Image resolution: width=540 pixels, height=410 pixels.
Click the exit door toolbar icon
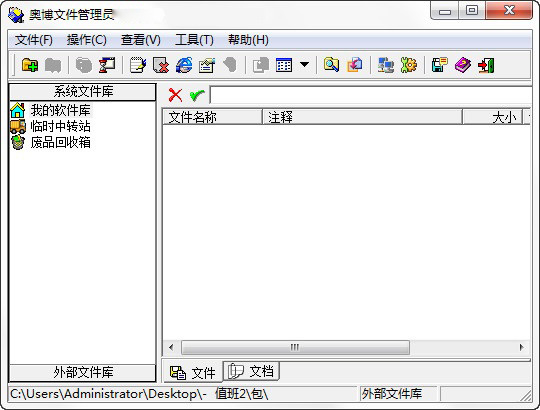[x=486, y=65]
